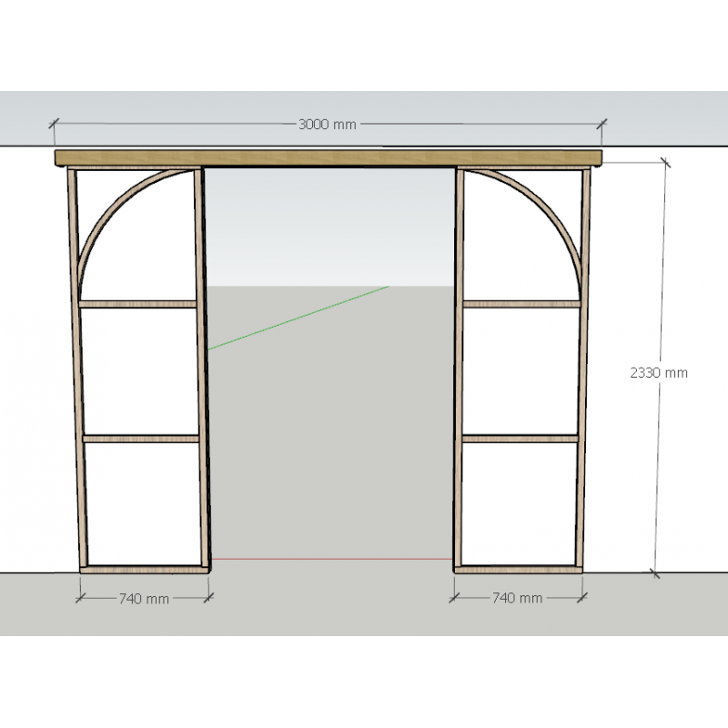The height and width of the screenshot is (728, 728).
Task: Click the green axis line in the opening
Action: 300,317
